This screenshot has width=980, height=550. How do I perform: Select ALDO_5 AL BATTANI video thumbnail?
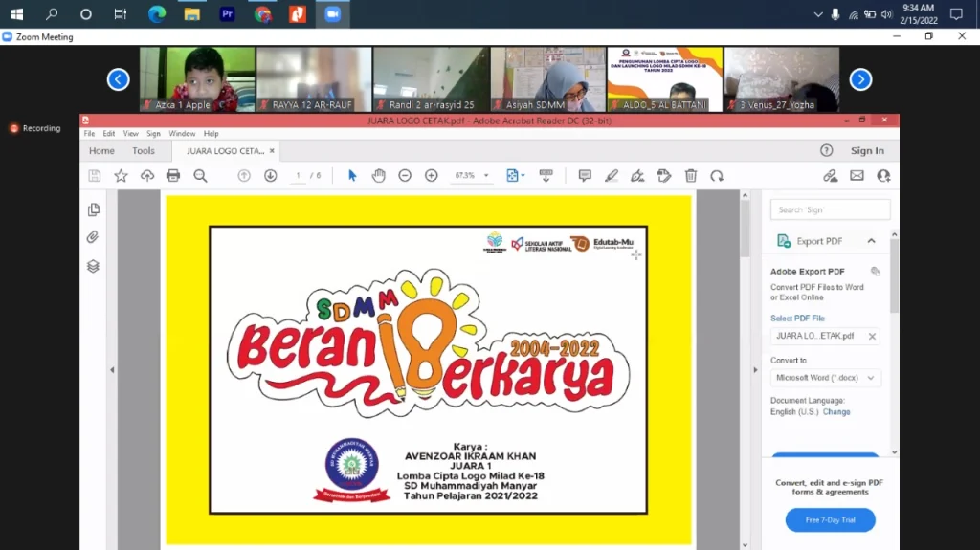pyautogui.click(x=665, y=79)
